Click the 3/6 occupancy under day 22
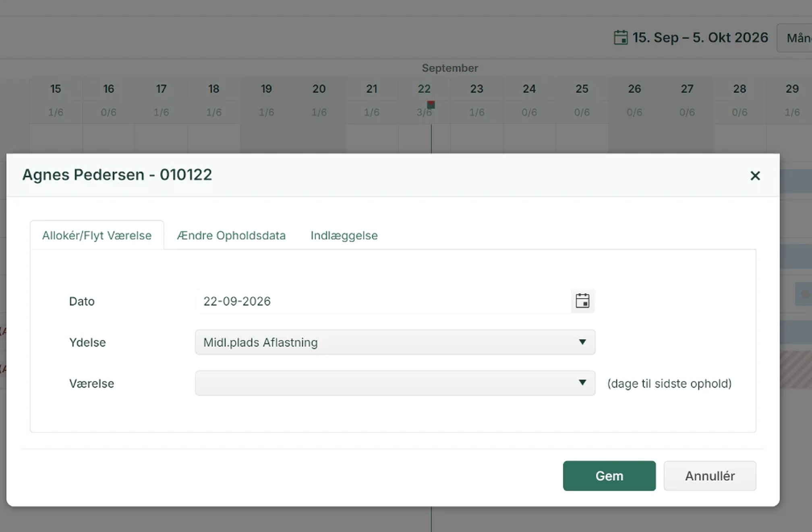 (424, 112)
